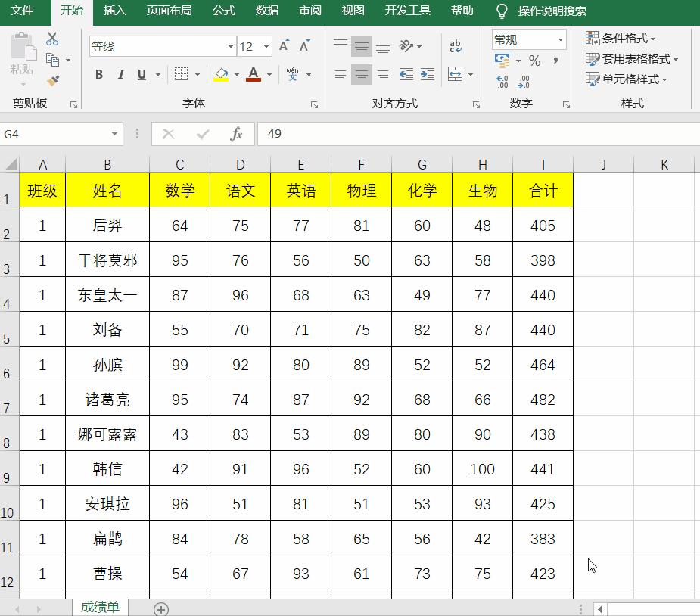
Task: Pick the yellow fill color swatch
Action: point(220,80)
